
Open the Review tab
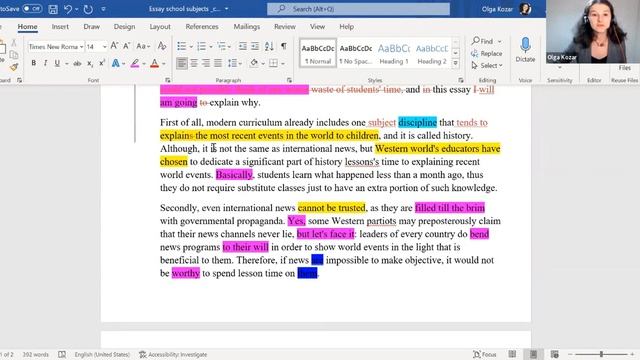pyautogui.click(x=284, y=27)
